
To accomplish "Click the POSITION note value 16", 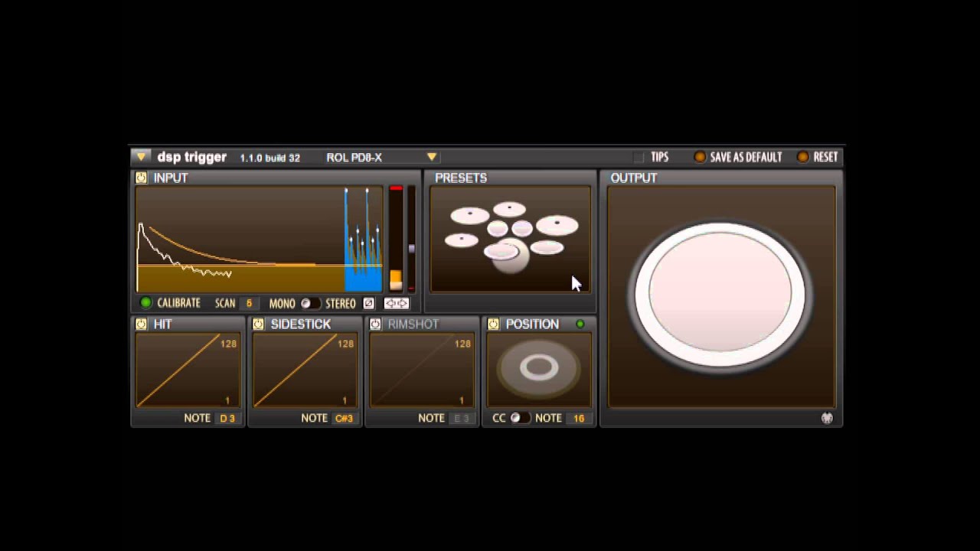I will click(579, 418).
